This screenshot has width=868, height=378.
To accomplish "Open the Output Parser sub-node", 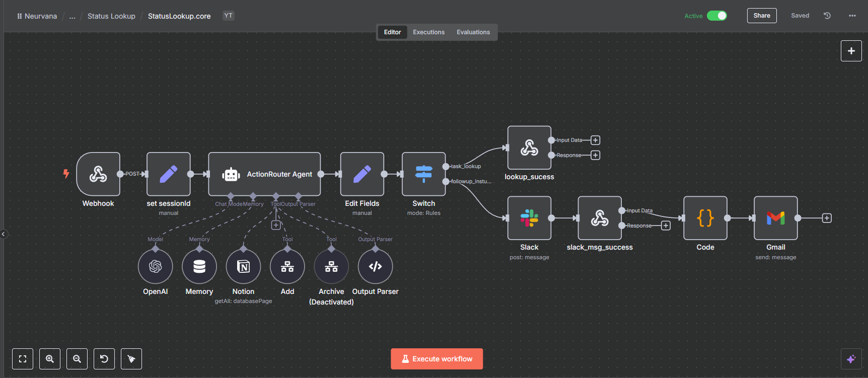I will tap(375, 266).
